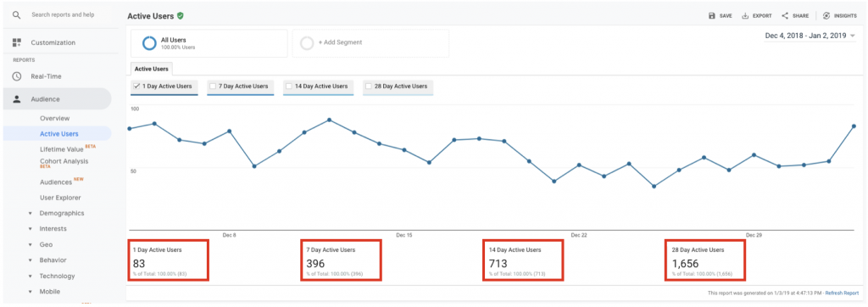Screen dimensions: 868x307
Task: Click the Refresh Report link
Action: (842, 293)
